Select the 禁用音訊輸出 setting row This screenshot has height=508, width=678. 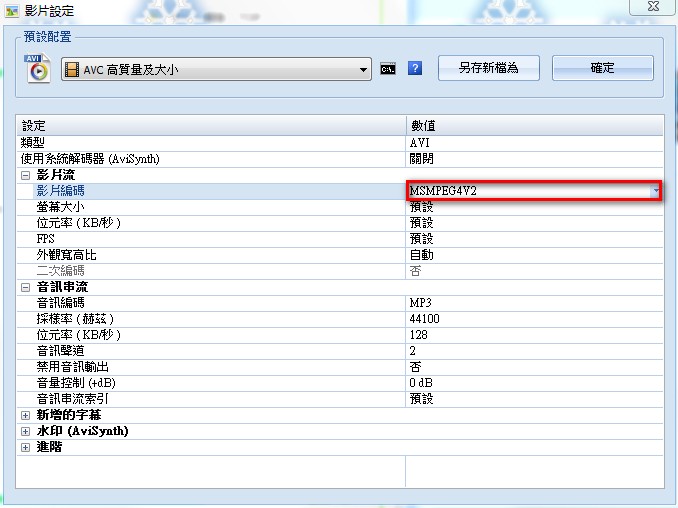point(339,367)
